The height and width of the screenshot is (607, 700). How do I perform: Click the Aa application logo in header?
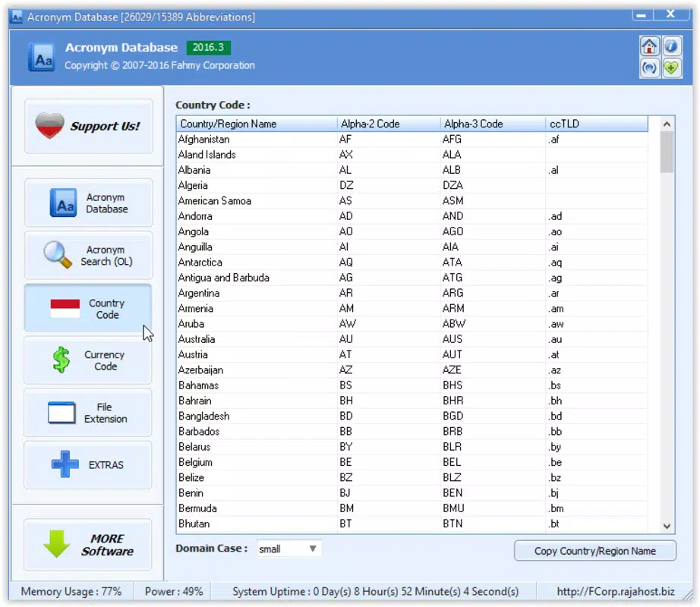42,57
